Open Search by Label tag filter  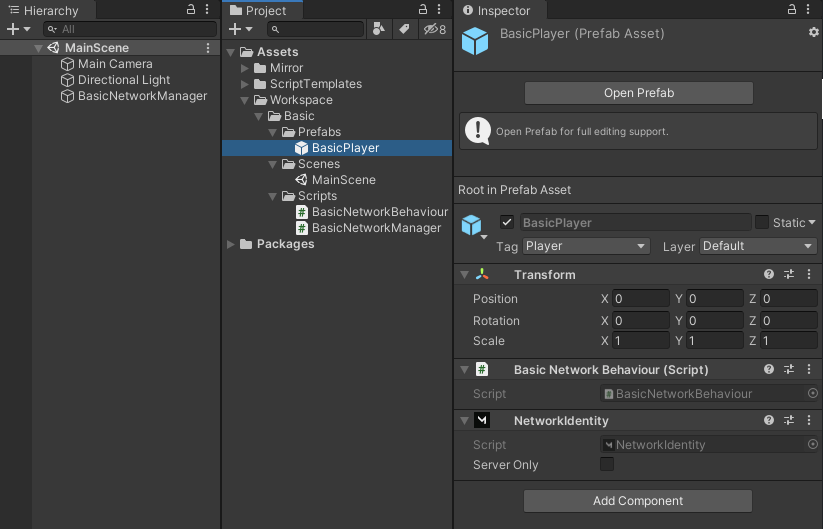[x=404, y=29]
